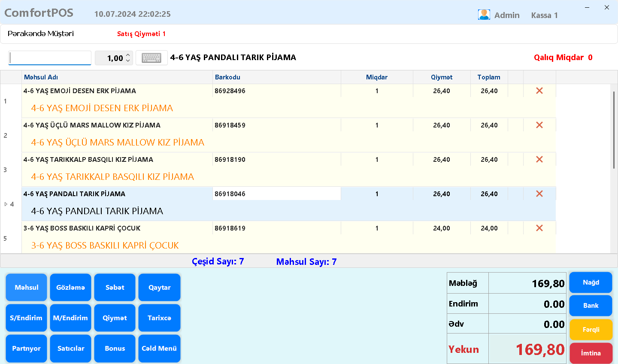Open Tarixcə history

(x=159, y=318)
